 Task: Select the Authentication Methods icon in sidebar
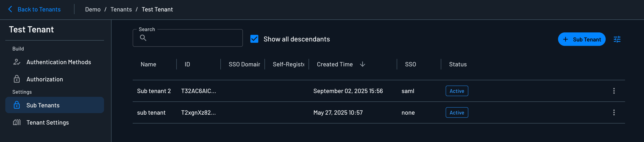click(17, 62)
